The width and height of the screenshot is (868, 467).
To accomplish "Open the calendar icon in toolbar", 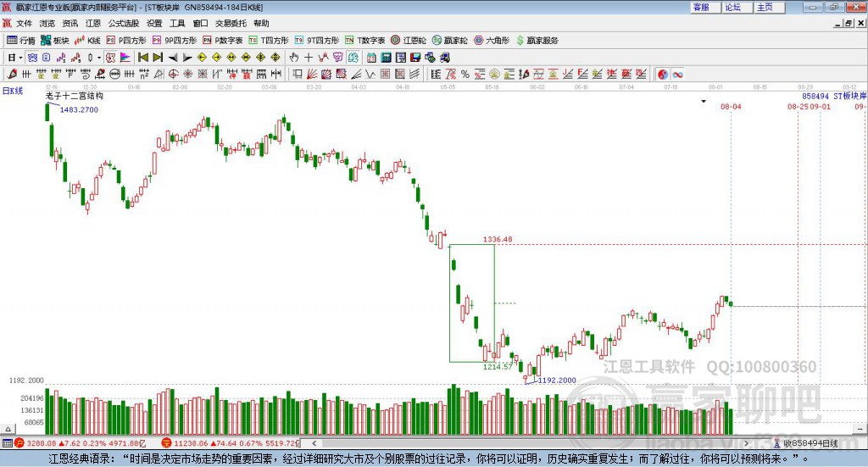I will [x=371, y=58].
